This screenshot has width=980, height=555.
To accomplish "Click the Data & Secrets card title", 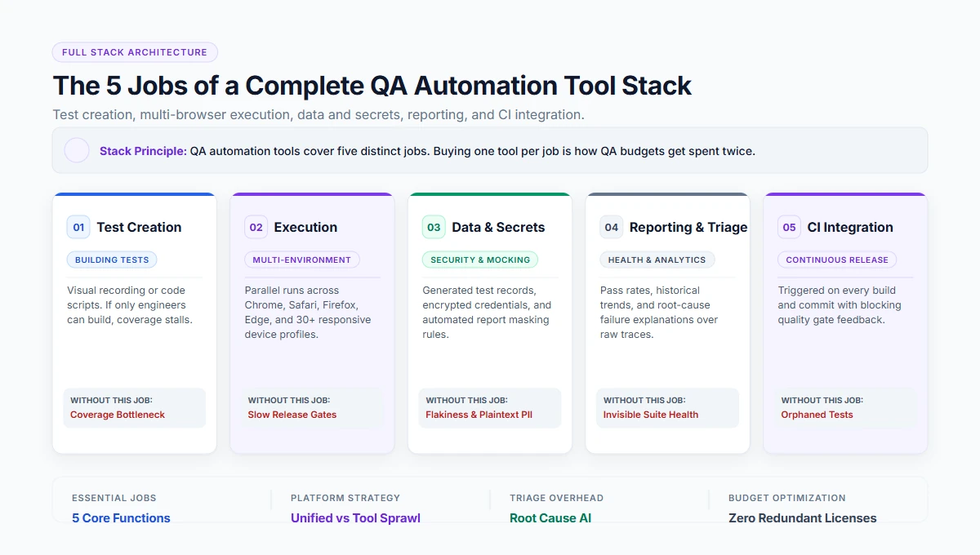I will (498, 227).
